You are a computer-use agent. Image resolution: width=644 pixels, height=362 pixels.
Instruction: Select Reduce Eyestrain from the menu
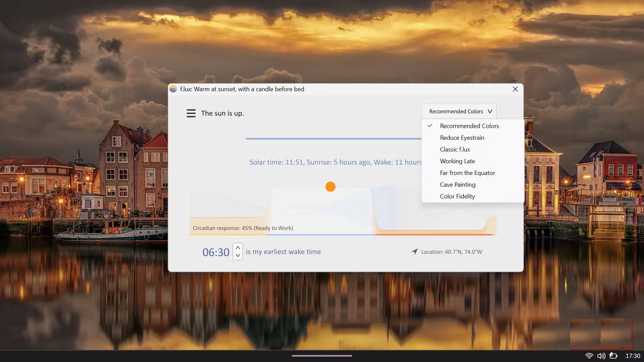coord(462,137)
